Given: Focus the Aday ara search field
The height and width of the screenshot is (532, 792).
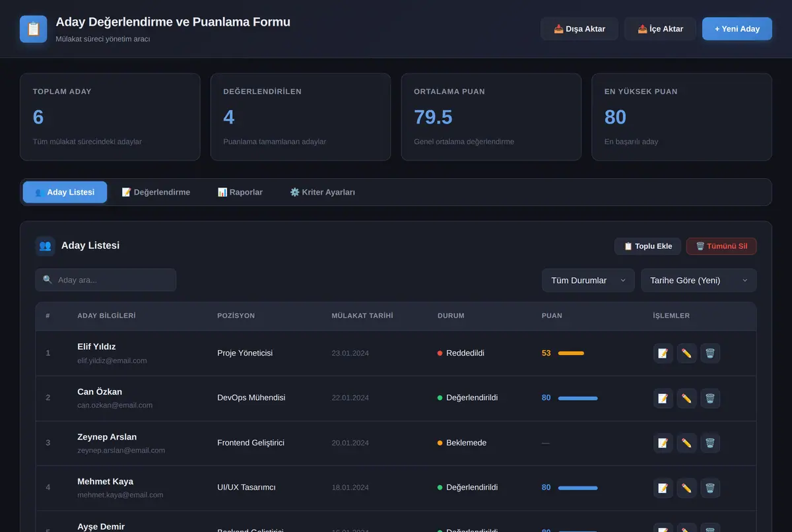Looking at the screenshot, I should pos(106,280).
